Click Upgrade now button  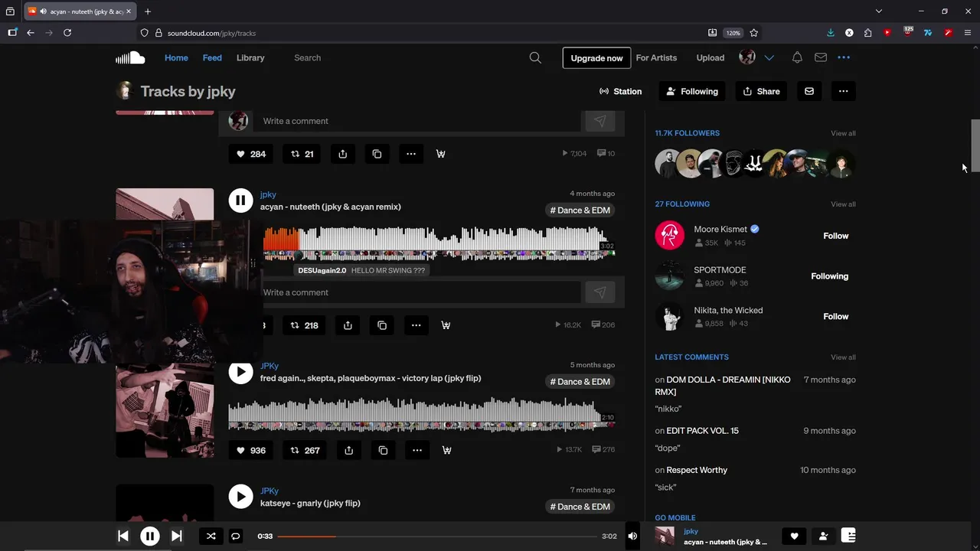[x=596, y=58]
